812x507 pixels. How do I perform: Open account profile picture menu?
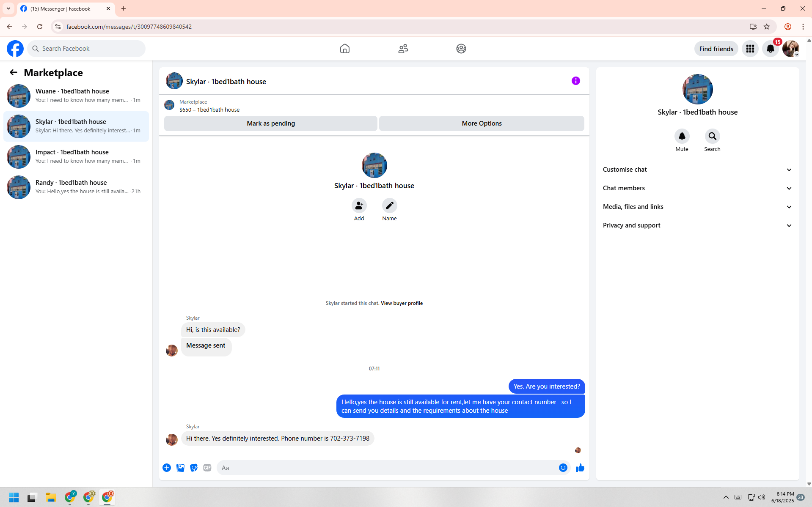pos(790,49)
